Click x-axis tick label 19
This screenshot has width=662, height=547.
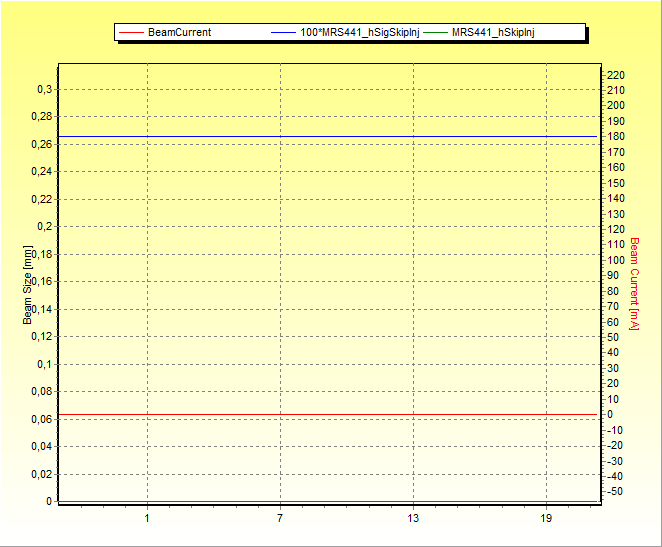click(546, 518)
